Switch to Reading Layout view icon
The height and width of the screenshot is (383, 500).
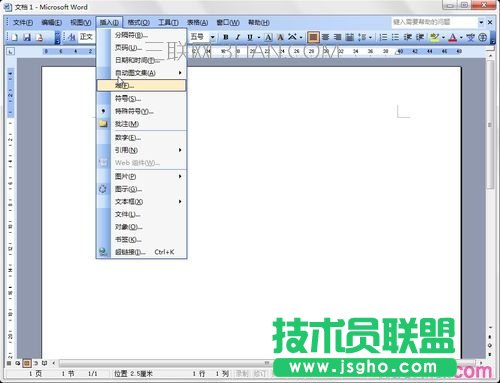(44, 363)
